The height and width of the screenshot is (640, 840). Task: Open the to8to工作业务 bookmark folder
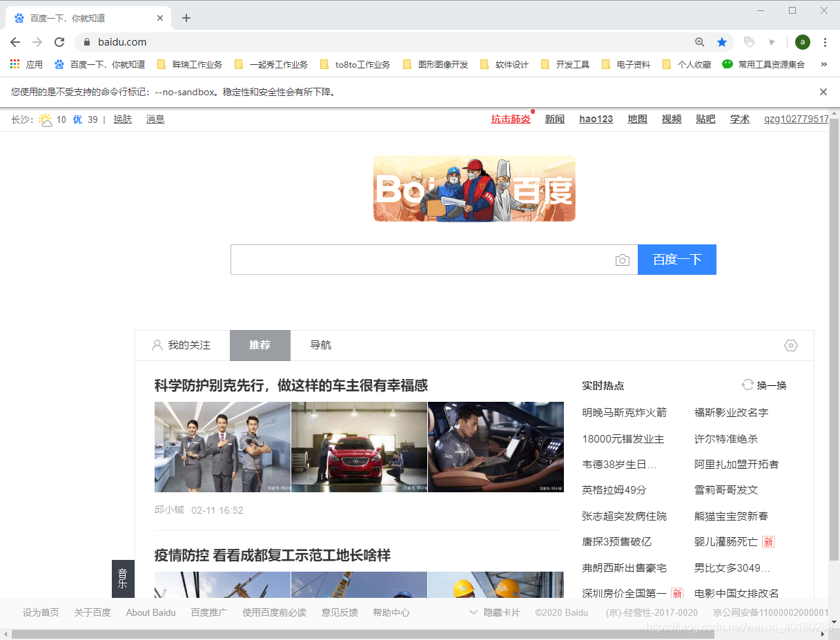coord(355,64)
